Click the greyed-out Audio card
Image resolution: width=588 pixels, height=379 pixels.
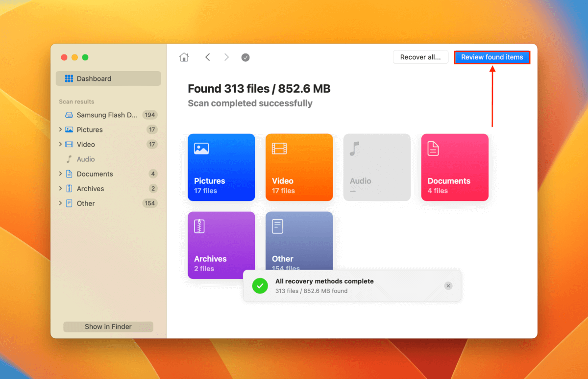point(377,167)
